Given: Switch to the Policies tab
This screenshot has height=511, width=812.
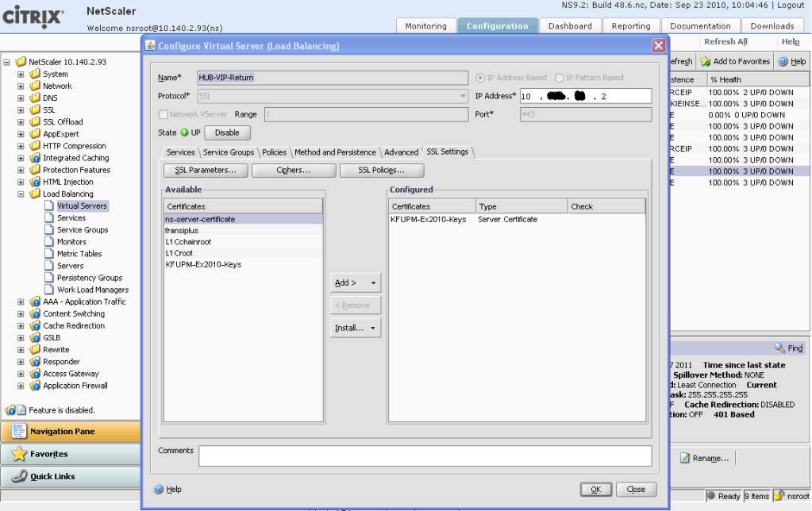Looking at the screenshot, I should tap(274, 152).
